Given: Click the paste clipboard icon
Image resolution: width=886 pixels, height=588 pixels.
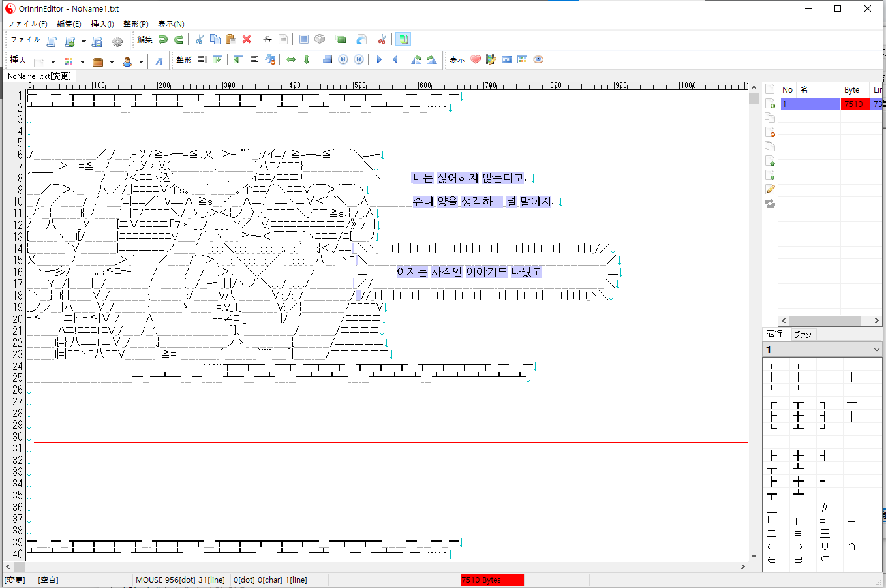Looking at the screenshot, I should (x=230, y=40).
